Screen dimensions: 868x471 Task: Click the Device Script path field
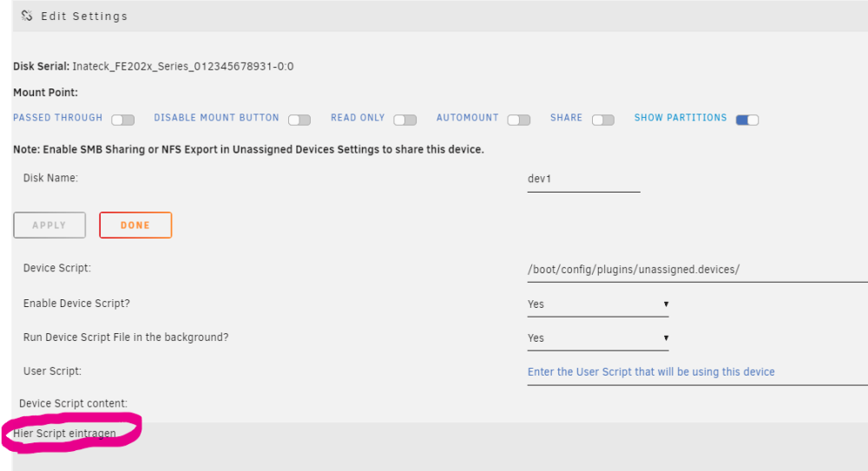pyautogui.click(x=698, y=270)
